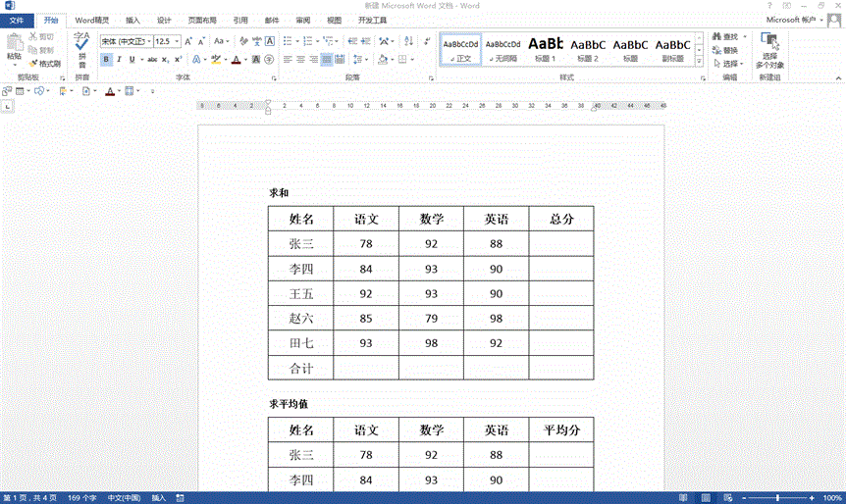Toggle Italic formatting (I)
This screenshot has height=504, width=846.
pos(120,60)
